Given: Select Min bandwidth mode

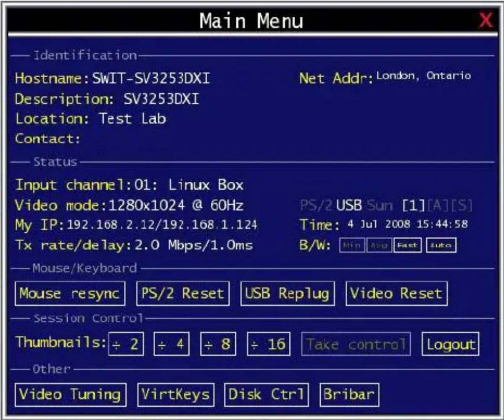Looking at the screenshot, I should (352, 245).
